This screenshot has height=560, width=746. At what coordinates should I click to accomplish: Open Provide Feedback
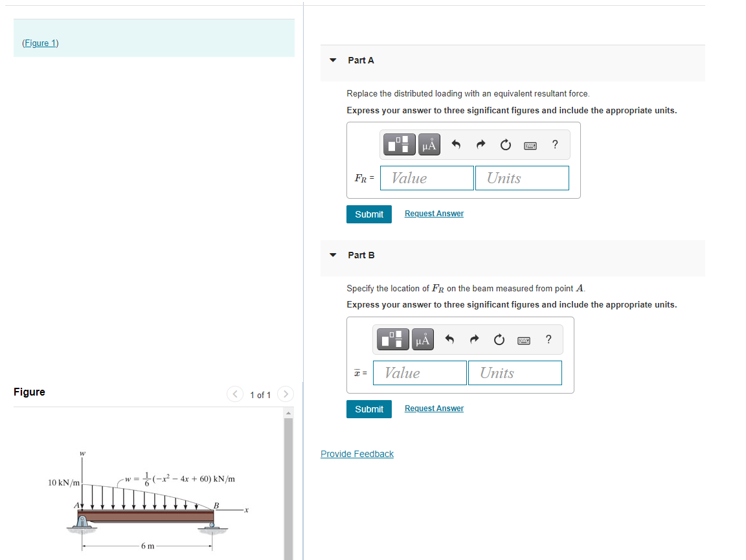(x=357, y=453)
